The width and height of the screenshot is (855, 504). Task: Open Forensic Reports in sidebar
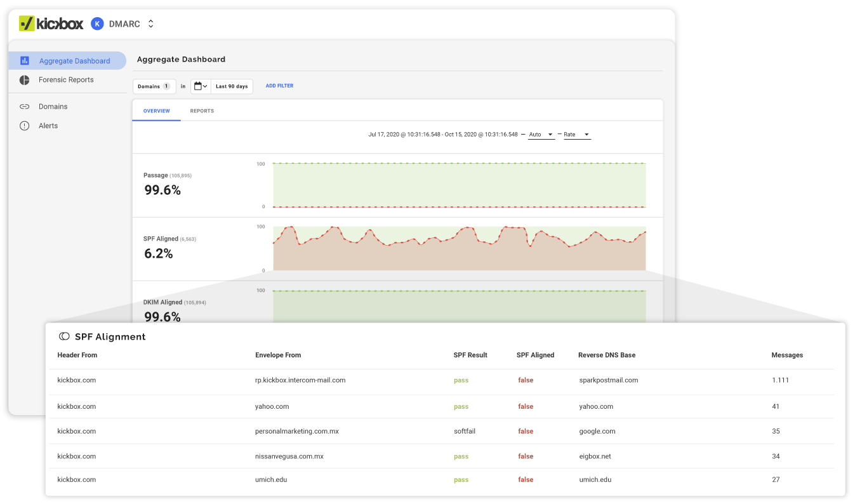coord(67,80)
